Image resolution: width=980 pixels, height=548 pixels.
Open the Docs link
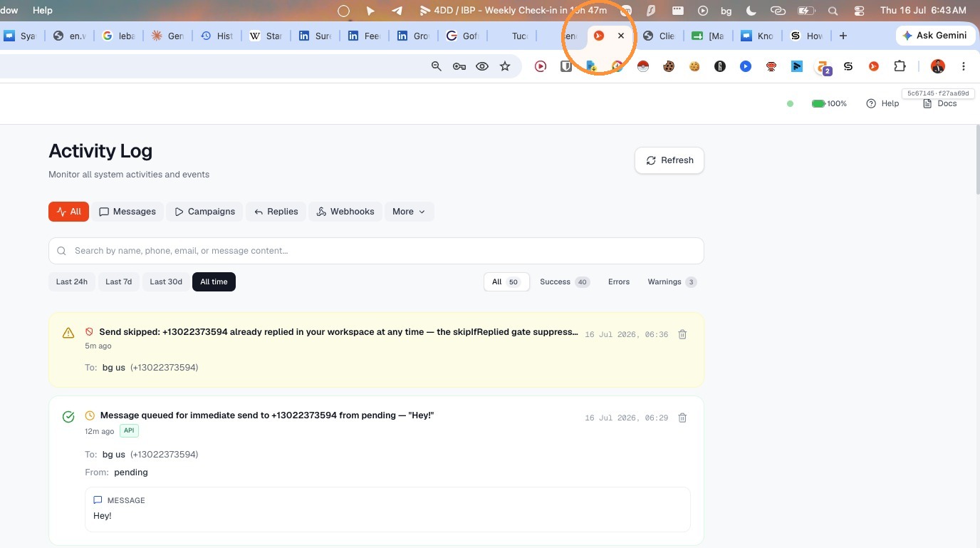[940, 103]
